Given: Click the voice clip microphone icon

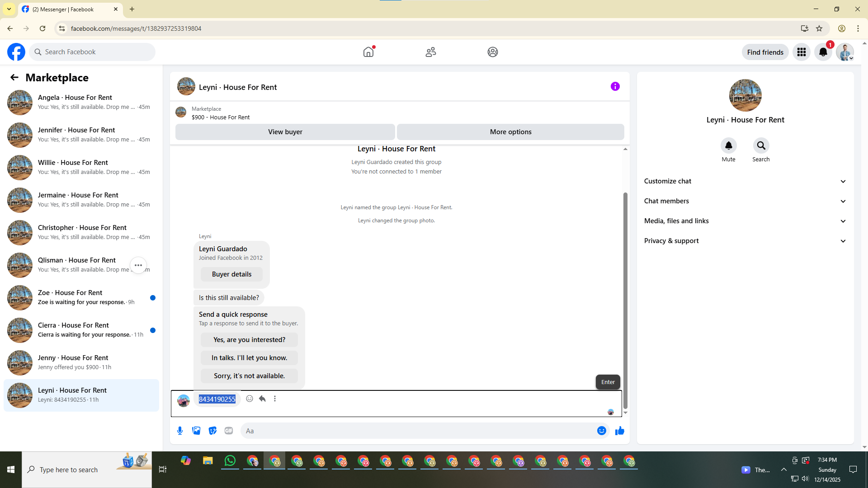Looking at the screenshot, I should [x=180, y=431].
